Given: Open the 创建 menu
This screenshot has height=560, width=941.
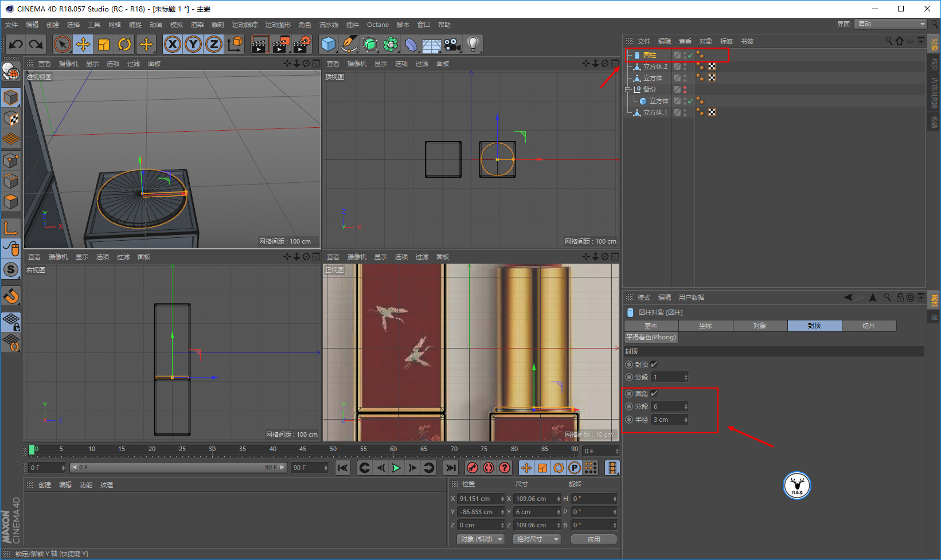Looking at the screenshot, I should (x=53, y=25).
